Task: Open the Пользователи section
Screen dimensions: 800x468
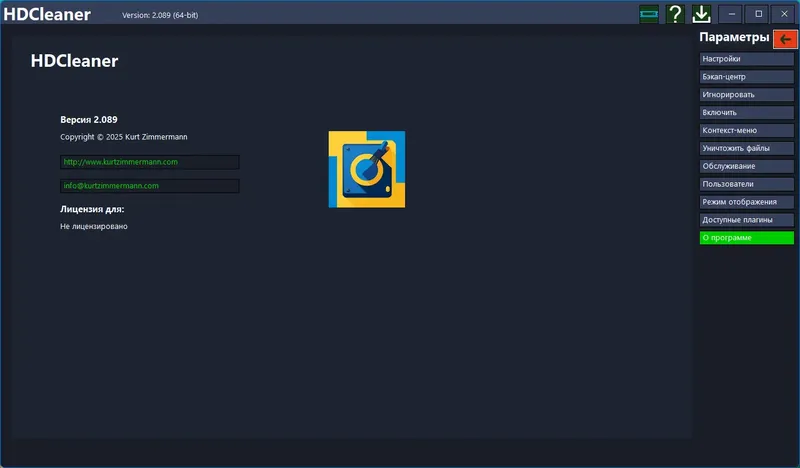Action: [746, 184]
